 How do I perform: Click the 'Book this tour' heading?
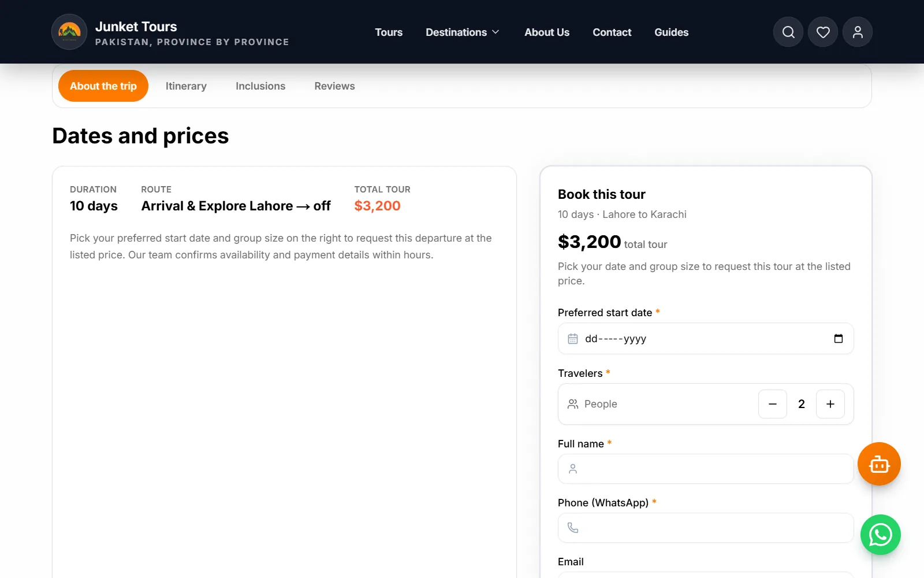602,194
